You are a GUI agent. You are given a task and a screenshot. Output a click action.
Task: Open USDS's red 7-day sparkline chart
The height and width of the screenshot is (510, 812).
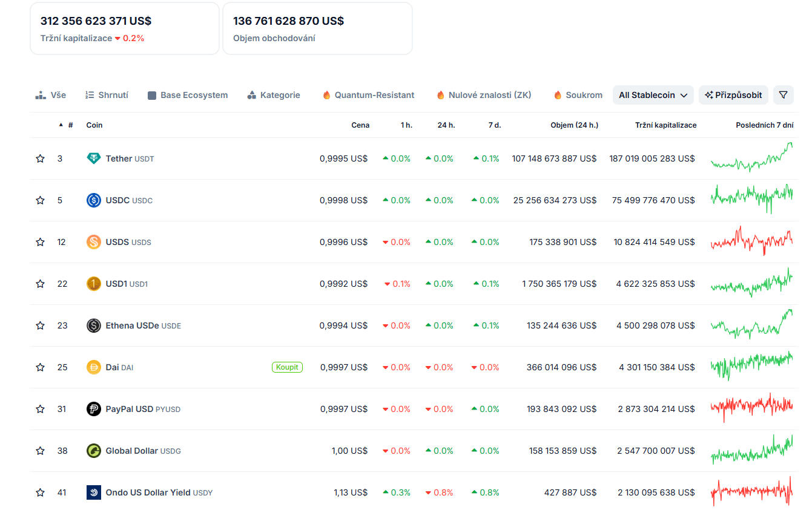(x=751, y=241)
